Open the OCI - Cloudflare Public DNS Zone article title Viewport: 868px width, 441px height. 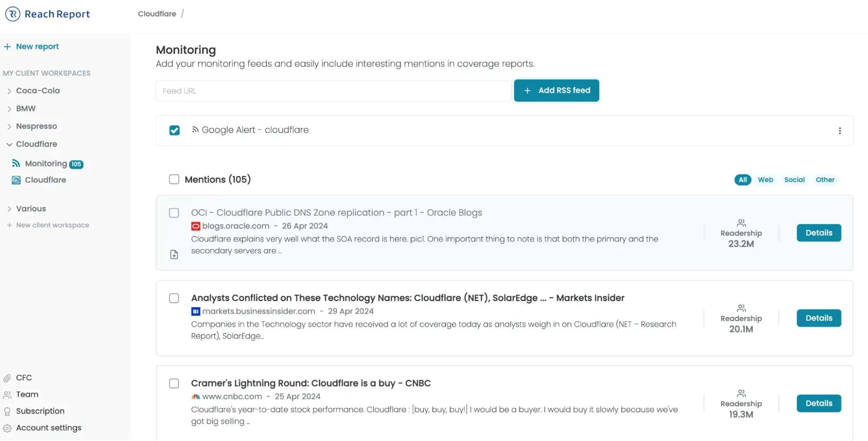pyautogui.click(x=337, y=213)
